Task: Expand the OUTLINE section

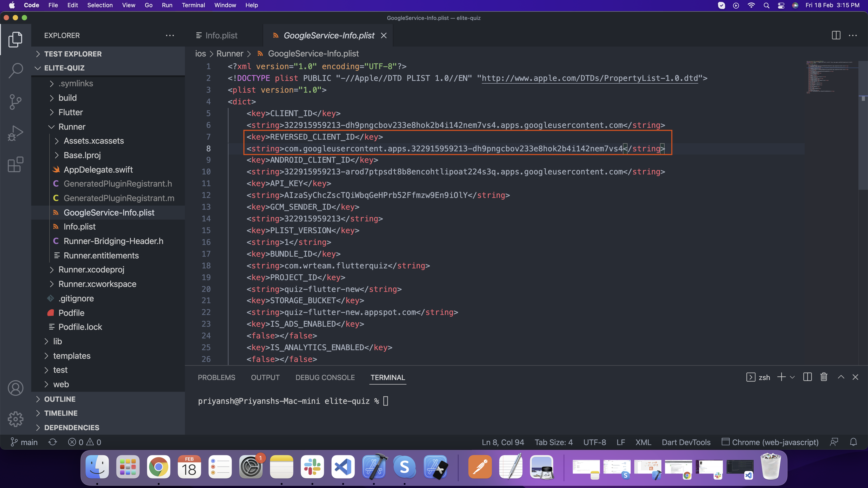Action: tap(60, 399)
